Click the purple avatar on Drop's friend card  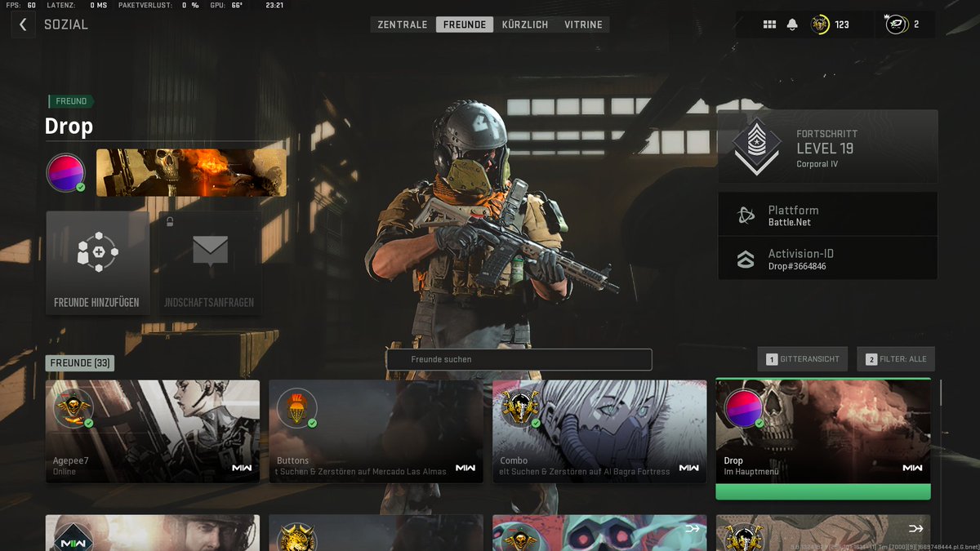(x=744, y=407)
